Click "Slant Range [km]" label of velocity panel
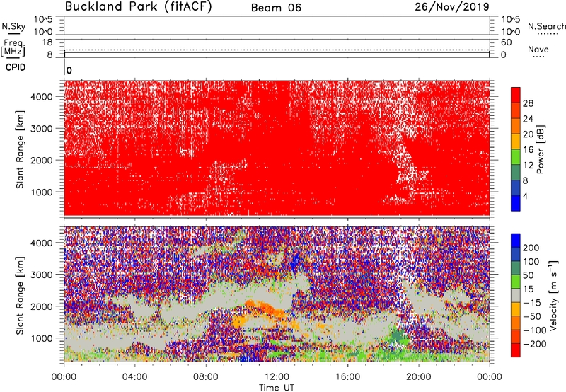 click(20, 295)
